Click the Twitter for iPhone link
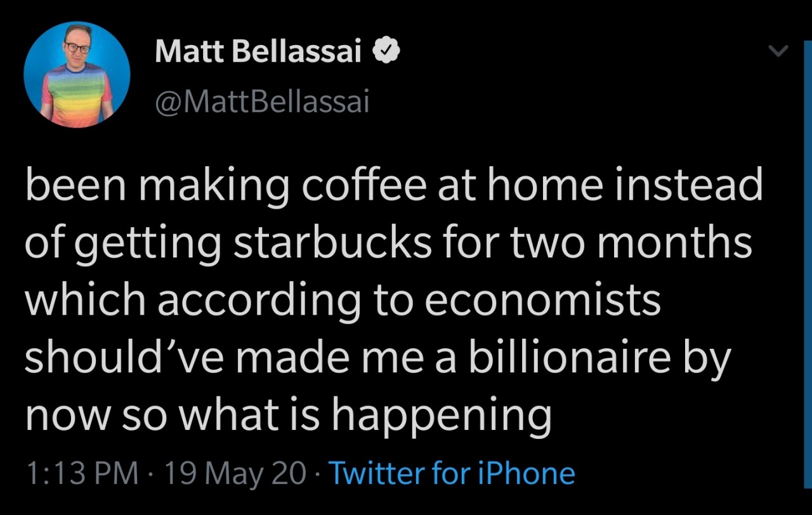812x515 pixels. pos(452,473)
